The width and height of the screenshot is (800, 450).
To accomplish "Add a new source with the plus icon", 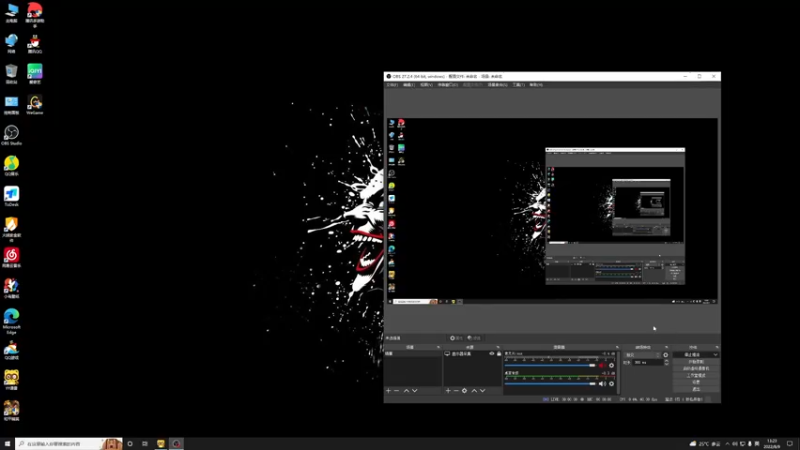I will pyautogui.click(x=448, y=391).
